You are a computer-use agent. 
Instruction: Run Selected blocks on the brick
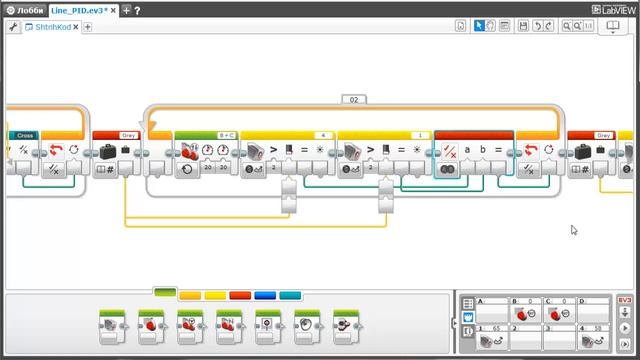625,344
